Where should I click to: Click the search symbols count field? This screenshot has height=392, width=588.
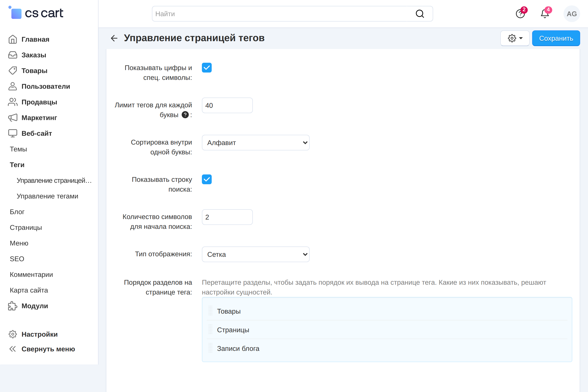pyautogui.click(x=227, y=217)
